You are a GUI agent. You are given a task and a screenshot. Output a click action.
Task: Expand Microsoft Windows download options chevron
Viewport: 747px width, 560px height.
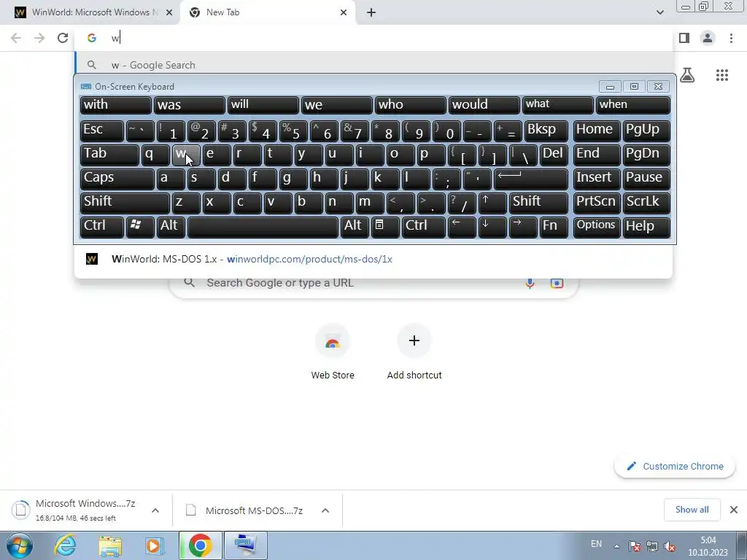pyautogui.click(x=155, y=510)
